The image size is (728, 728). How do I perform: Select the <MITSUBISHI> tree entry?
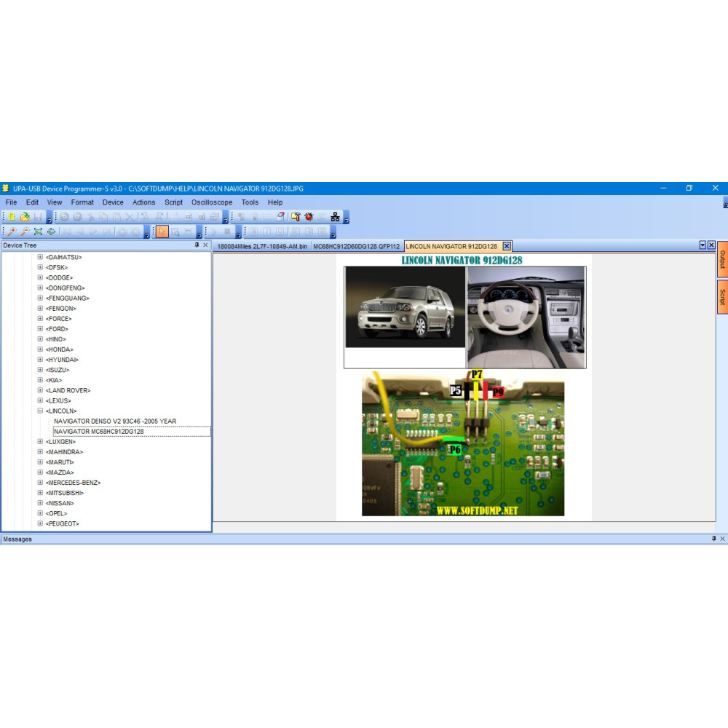65,493
